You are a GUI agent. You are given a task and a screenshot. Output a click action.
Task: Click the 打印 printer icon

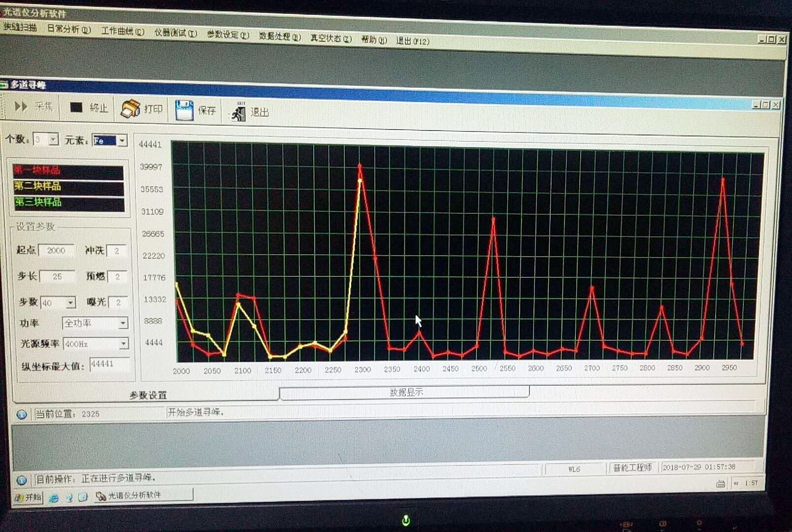point(131,109)
